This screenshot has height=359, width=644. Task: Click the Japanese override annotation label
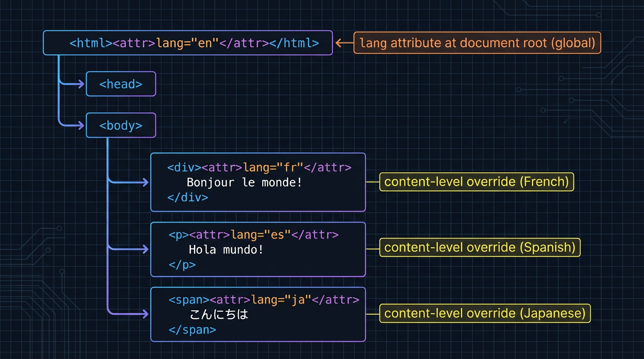point(485,313)
